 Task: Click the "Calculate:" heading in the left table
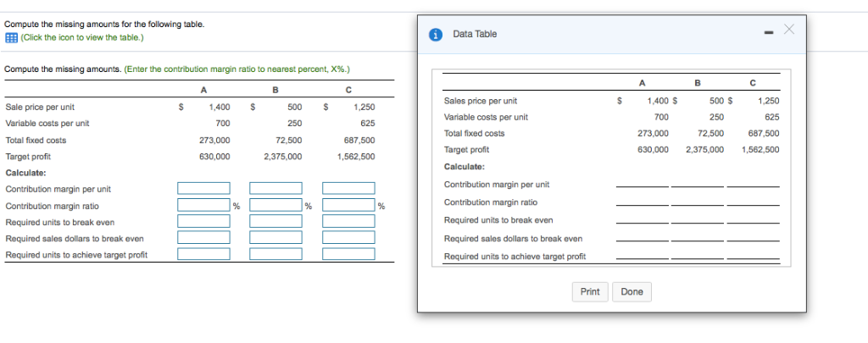25,173
